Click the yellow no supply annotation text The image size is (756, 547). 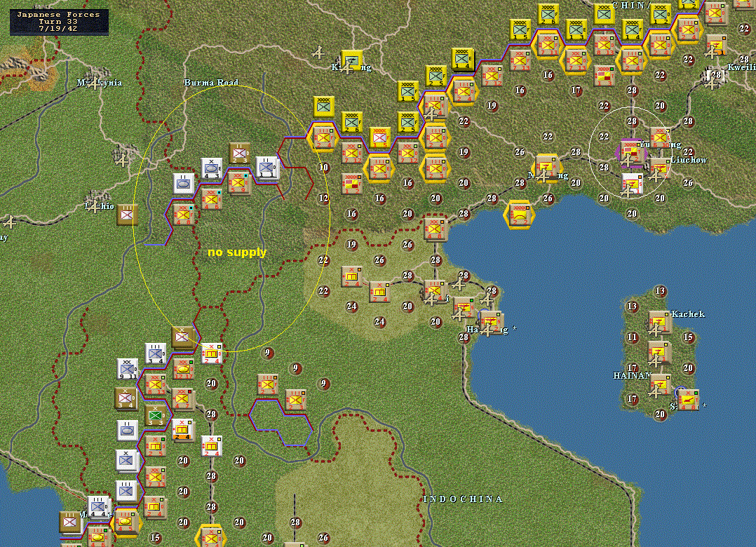click(x=237, y=252)
